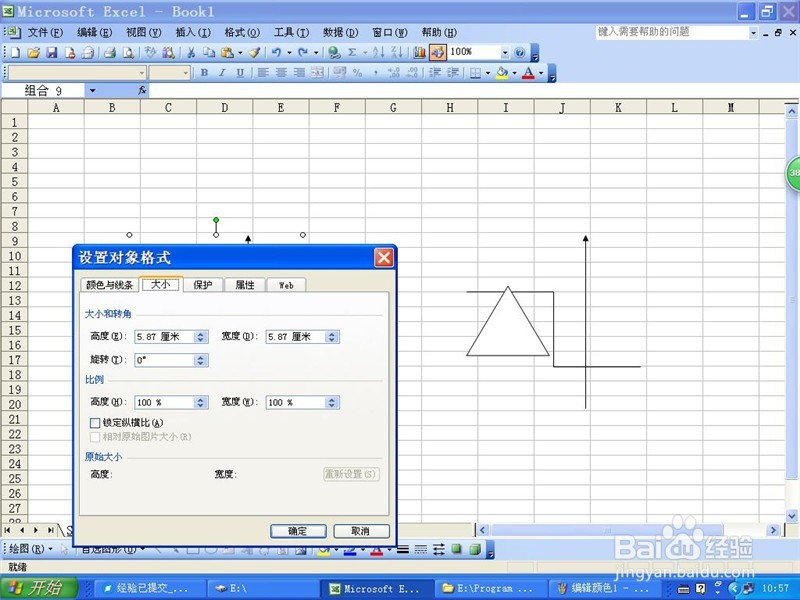Check 锁定纵横比 lock aspect ratio
800x600 pixels.
(95, 422)
